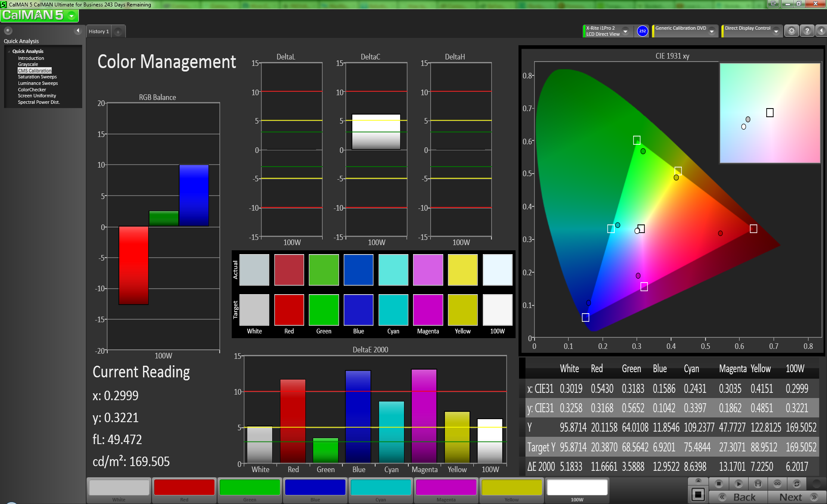The height and width of the screenshot is (504, 827).
Task: Click the Green column header in data table
Action: coord(631,369)
